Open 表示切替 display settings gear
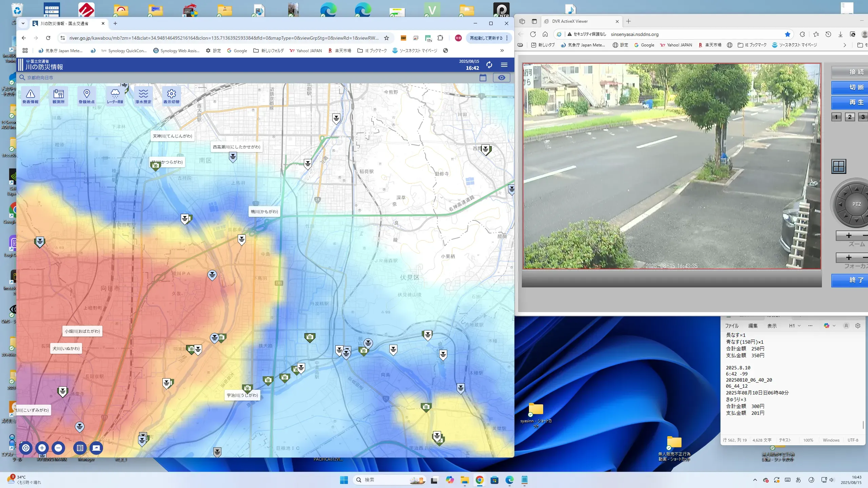This screenshot has width=868, height=488. coord(171,96)
